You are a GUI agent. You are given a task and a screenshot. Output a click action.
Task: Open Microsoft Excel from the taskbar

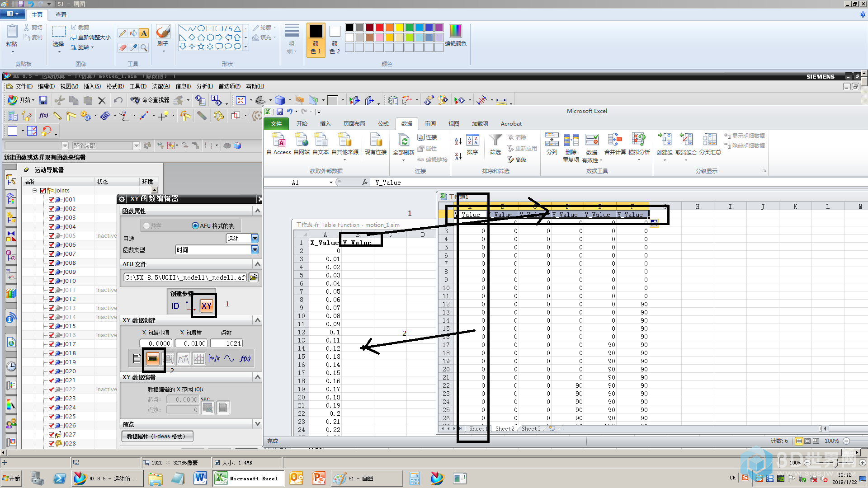(x=248, y=478)
